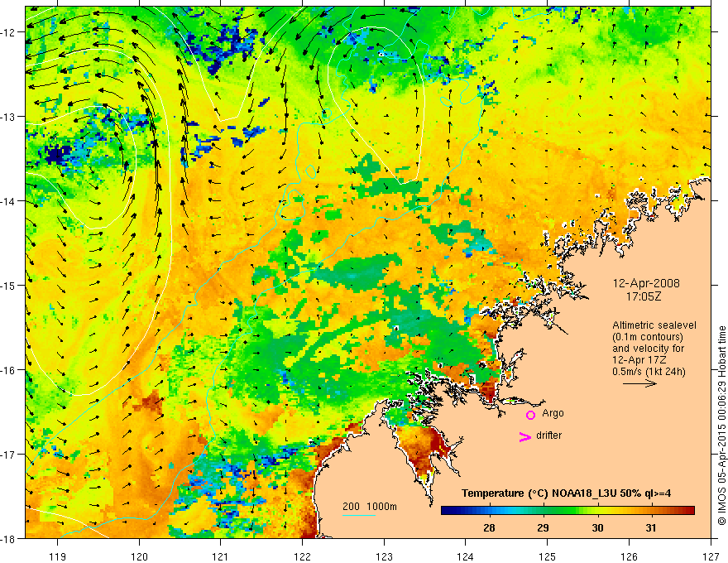
Task: Click the color bar value 28
Action: 489,527
